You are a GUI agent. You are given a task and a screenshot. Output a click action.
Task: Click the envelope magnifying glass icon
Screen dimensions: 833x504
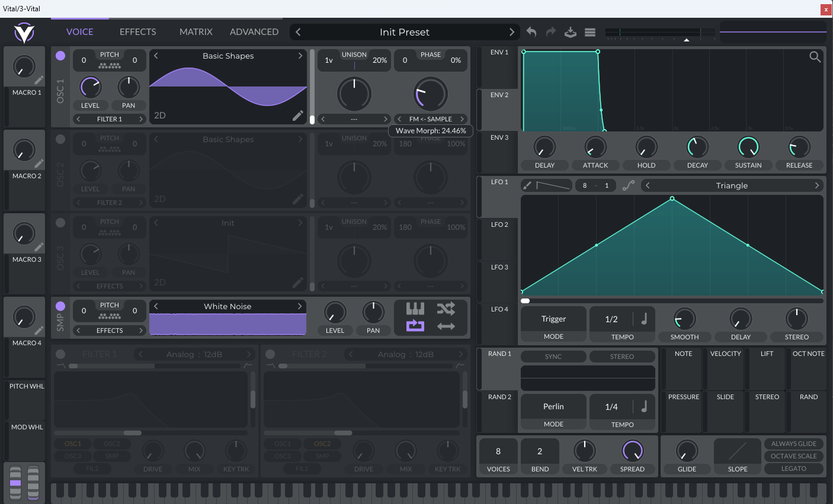[815, 57]
